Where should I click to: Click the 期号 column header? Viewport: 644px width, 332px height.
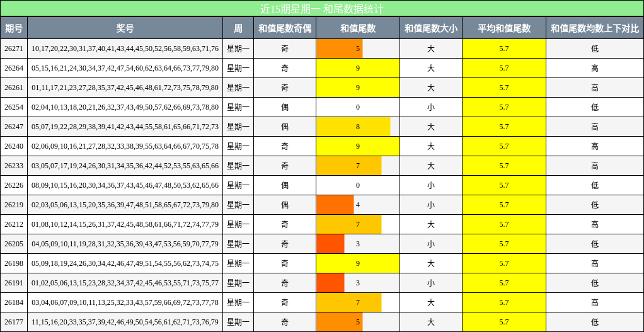pyautogui.click(x=14, y=28)
